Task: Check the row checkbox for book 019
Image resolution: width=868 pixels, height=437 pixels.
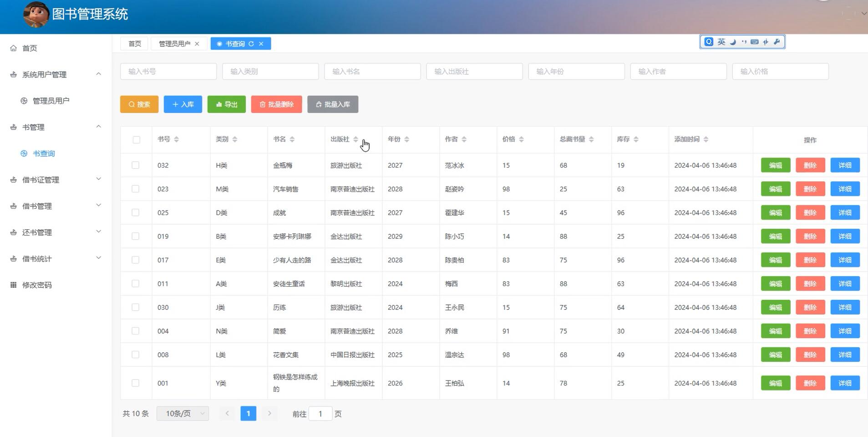Action: (135, 236)
